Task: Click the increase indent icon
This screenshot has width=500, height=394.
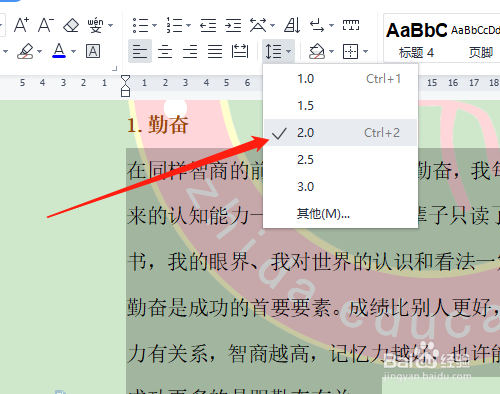Action: pos(233,25)
